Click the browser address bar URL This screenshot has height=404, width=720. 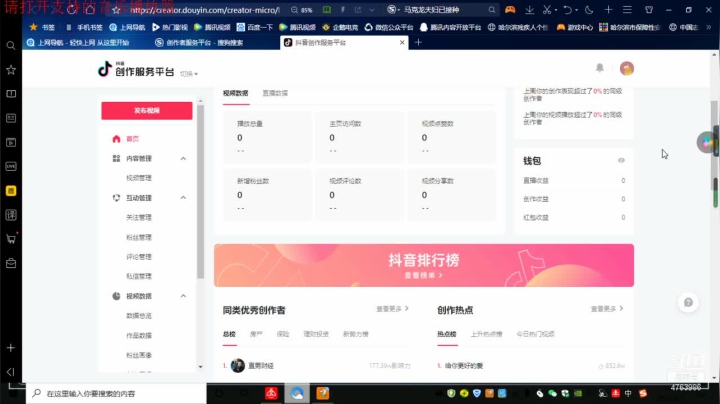[204, 10]
